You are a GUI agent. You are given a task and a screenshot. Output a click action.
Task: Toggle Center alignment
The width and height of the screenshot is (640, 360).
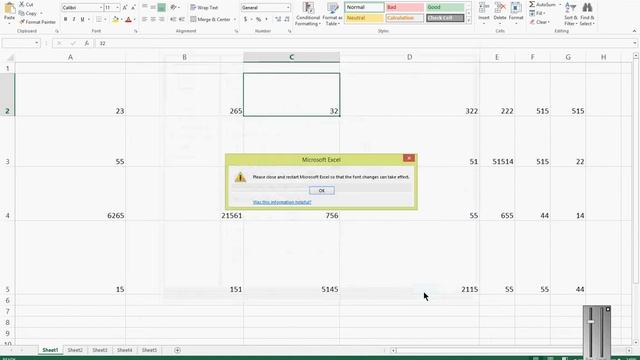[x=153, y=19]
